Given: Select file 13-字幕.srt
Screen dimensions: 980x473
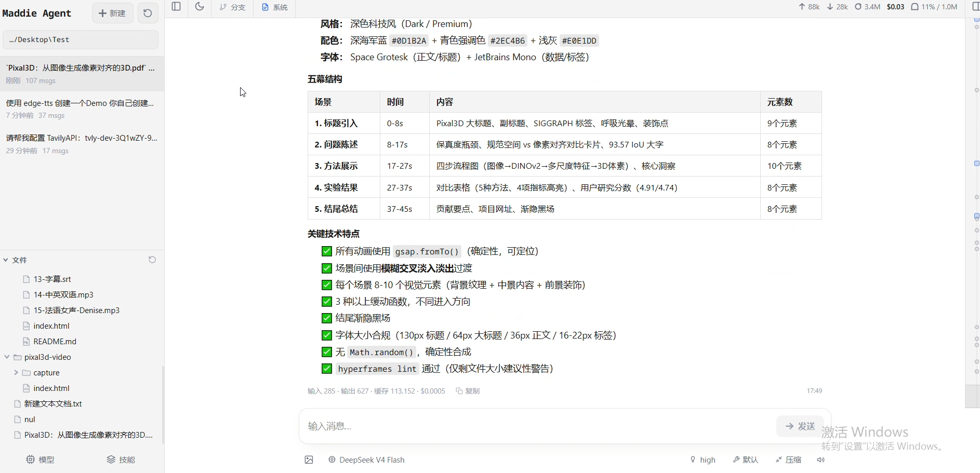Looking at the screenshot, I should 52,279.
